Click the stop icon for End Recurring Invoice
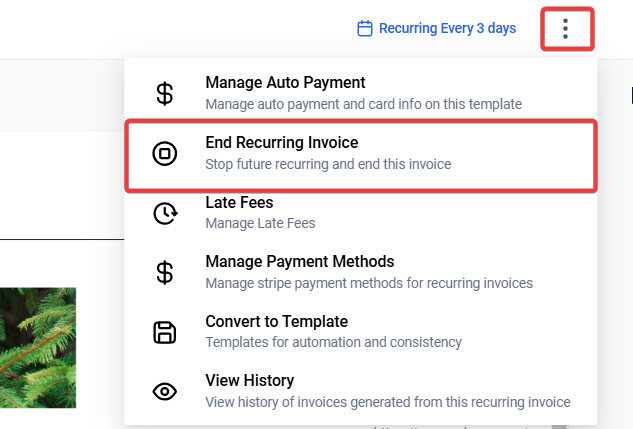This screenshot has width=633, height=429. point(165,154)
